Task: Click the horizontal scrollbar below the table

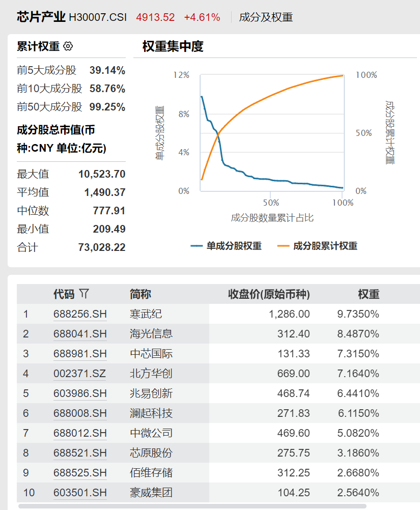Action: [192, 506]
